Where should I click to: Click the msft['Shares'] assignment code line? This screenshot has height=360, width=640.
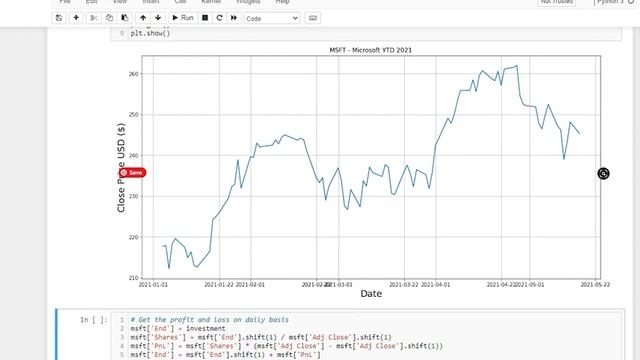click(x=261, y=337)
